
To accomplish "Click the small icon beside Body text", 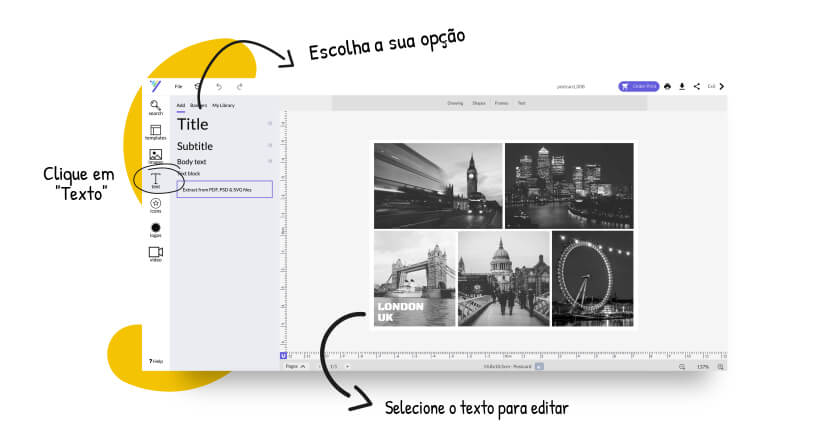I will [270, 161].
